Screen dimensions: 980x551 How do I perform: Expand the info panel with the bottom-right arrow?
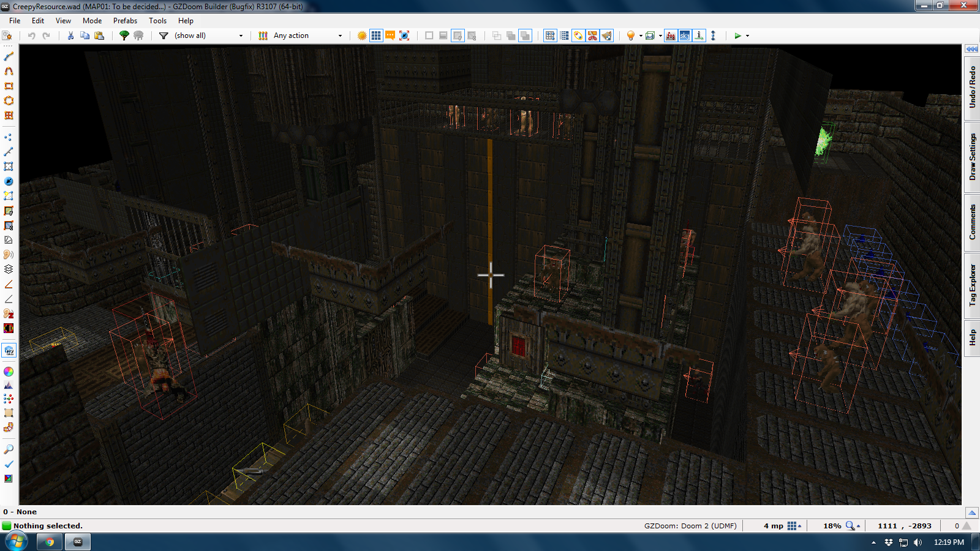tap(972, 512)
